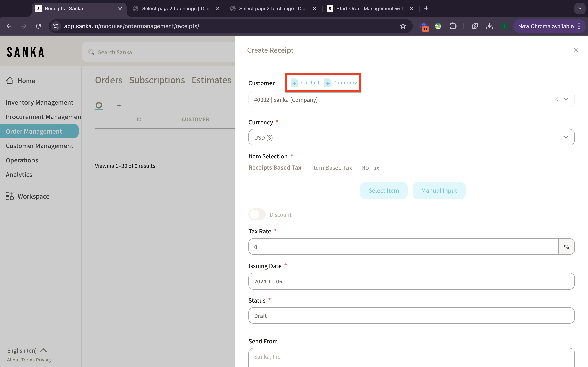Open the Chrome downloads icon

click(489, 26)
